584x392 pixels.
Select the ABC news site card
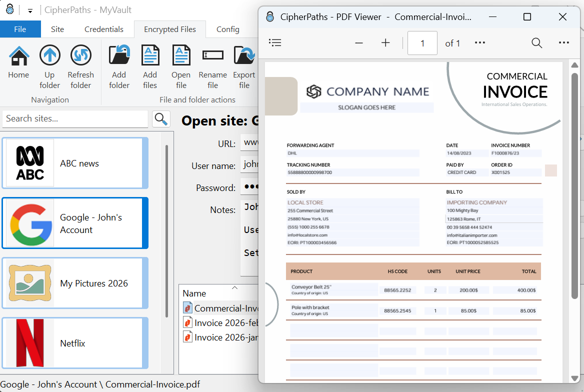tap(75, 163)
